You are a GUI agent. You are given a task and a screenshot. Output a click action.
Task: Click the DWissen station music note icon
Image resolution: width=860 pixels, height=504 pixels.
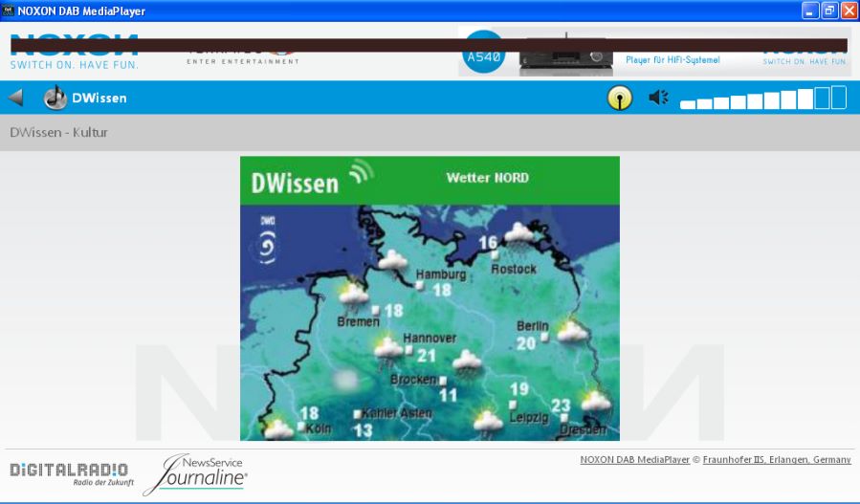55,98
